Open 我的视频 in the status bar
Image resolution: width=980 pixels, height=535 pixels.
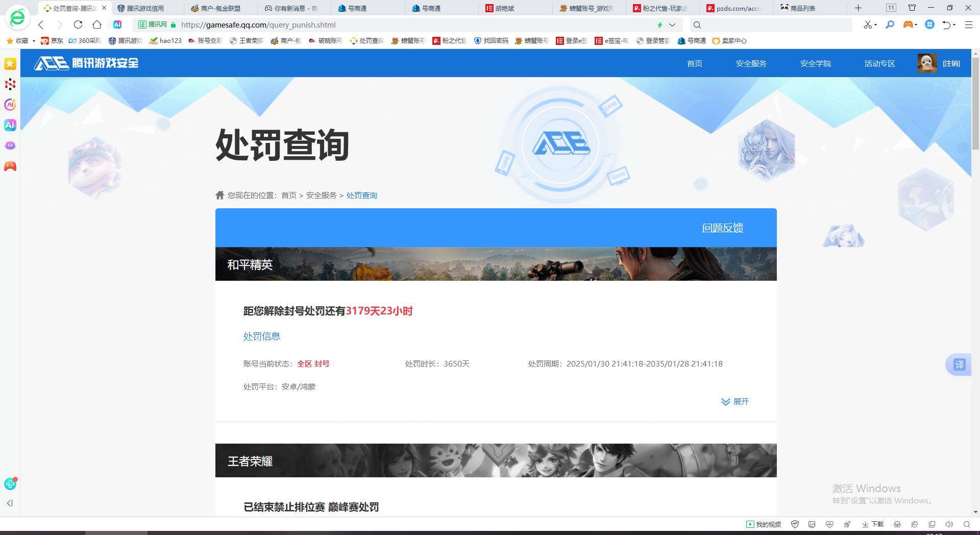click(x=764, y=524)
